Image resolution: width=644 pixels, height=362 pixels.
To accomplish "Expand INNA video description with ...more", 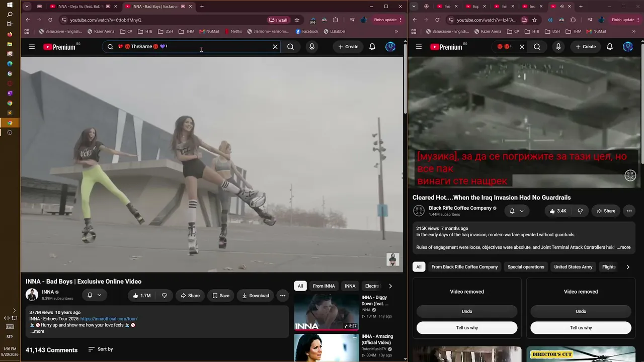I will point(37,331).
